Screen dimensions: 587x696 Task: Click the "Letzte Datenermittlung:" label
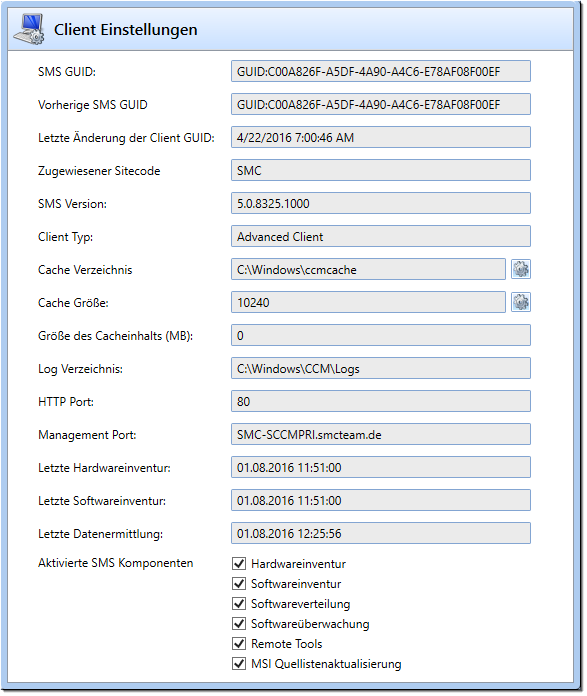(x=100, y=534)
